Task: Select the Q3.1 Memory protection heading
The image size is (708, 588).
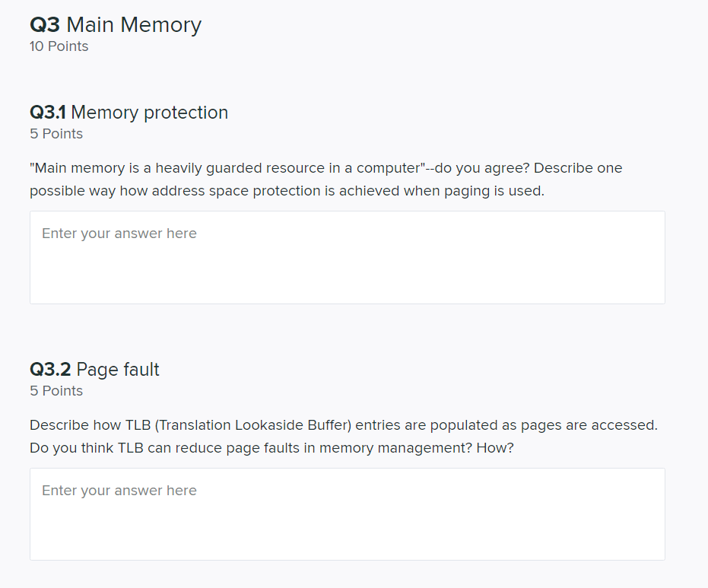Action: pyautogui.click(x=129, y=112)
